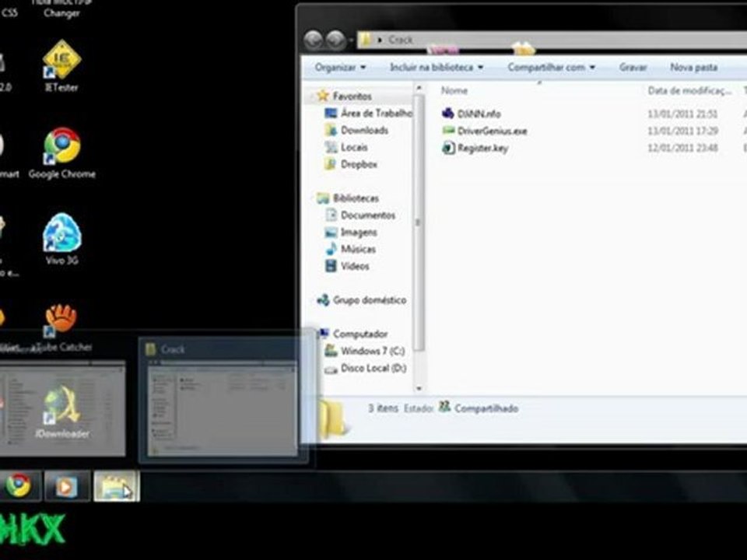
Task: Click the Favoritos star icon
Action: (x=323, y=96)
